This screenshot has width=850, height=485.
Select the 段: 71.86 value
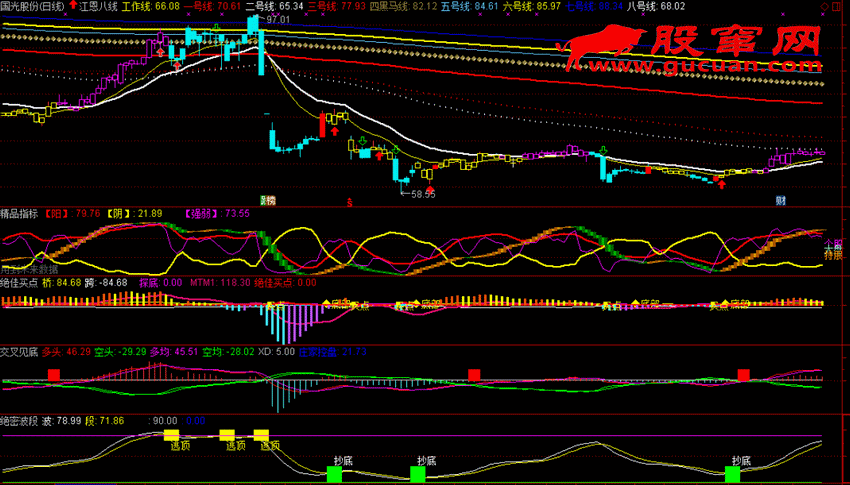click(105, 421)
